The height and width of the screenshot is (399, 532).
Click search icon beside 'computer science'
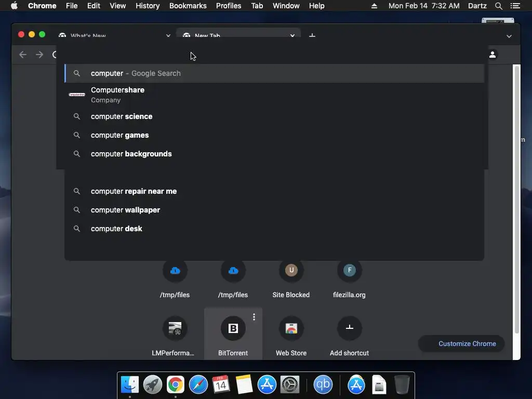coord(77,116)
